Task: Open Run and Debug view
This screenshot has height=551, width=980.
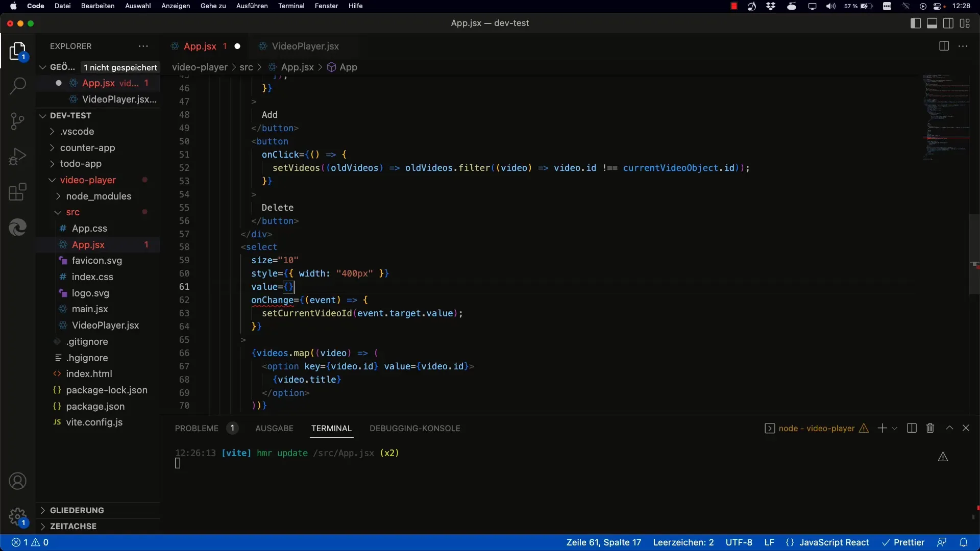Action: [18, 157]
